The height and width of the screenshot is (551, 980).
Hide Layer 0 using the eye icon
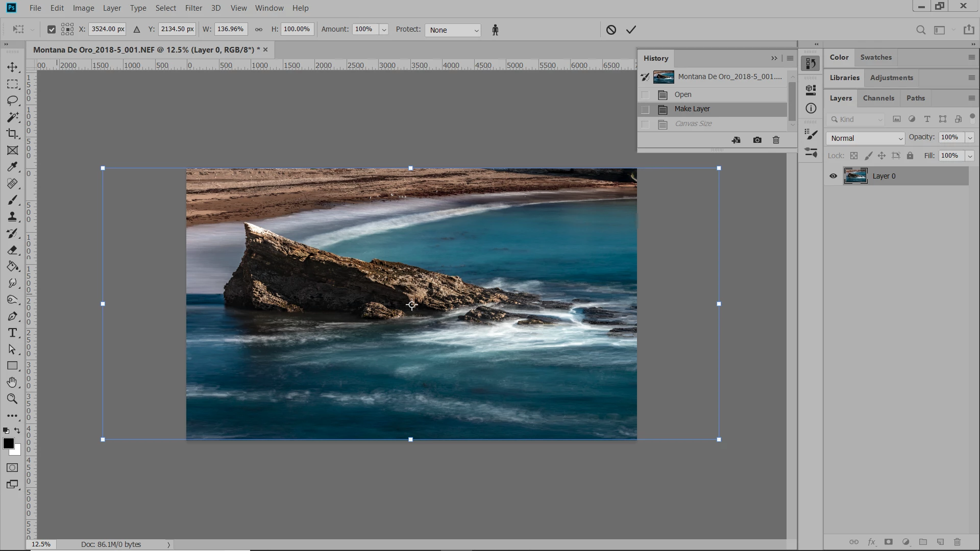click(x=833, y=176)
